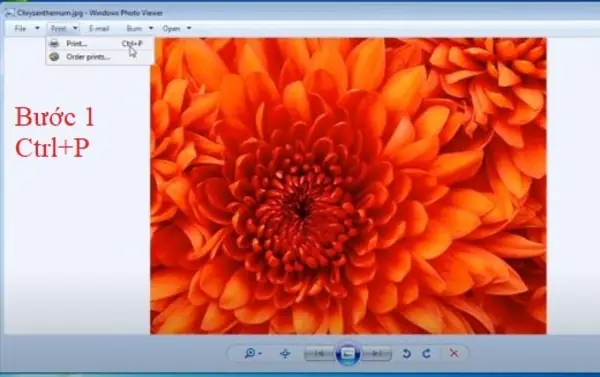Choose Order prints... from the dropdown
Image resolution: width=600 pixels, height=377 pixels.
[100, 57]
